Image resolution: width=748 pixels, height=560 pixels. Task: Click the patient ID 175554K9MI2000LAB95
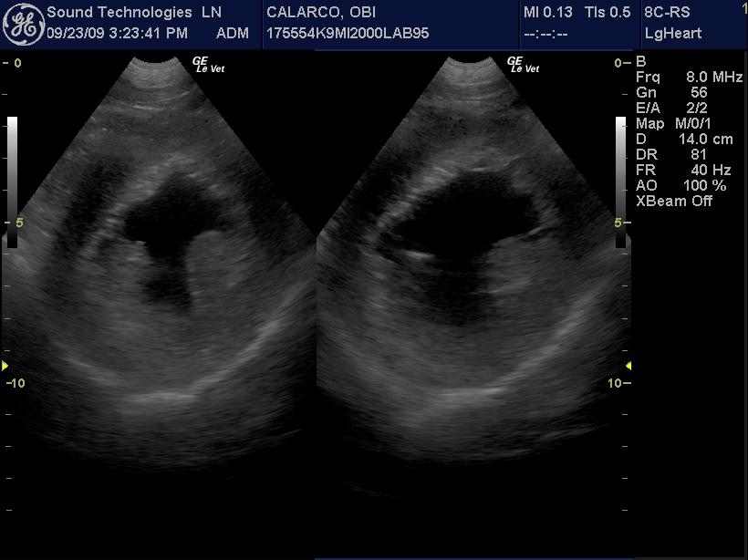[x=346, y=34]
